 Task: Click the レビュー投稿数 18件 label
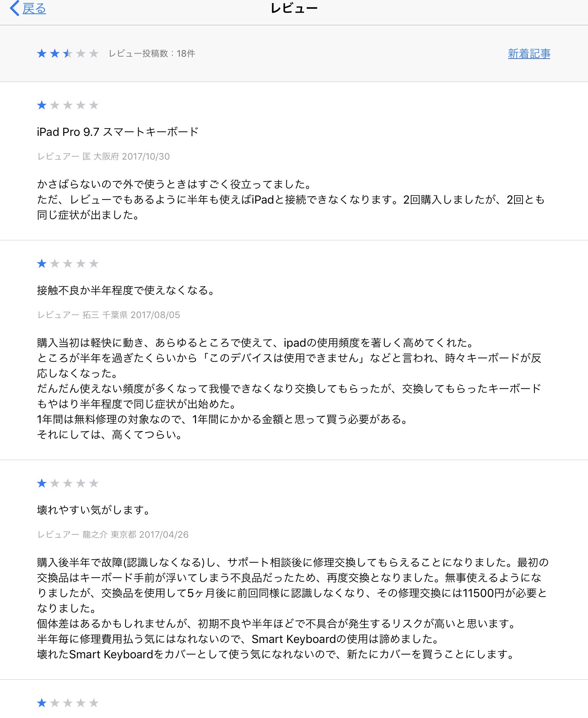point(152,54)
